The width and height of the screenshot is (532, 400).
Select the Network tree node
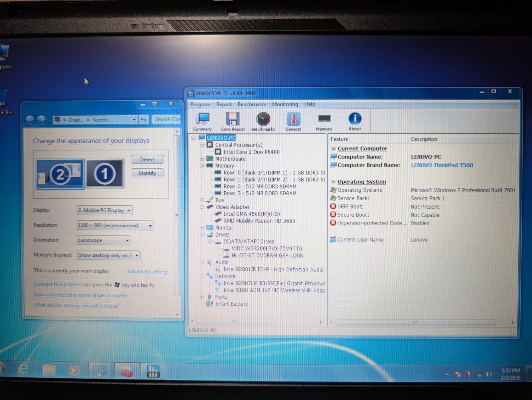coord(225,276)
